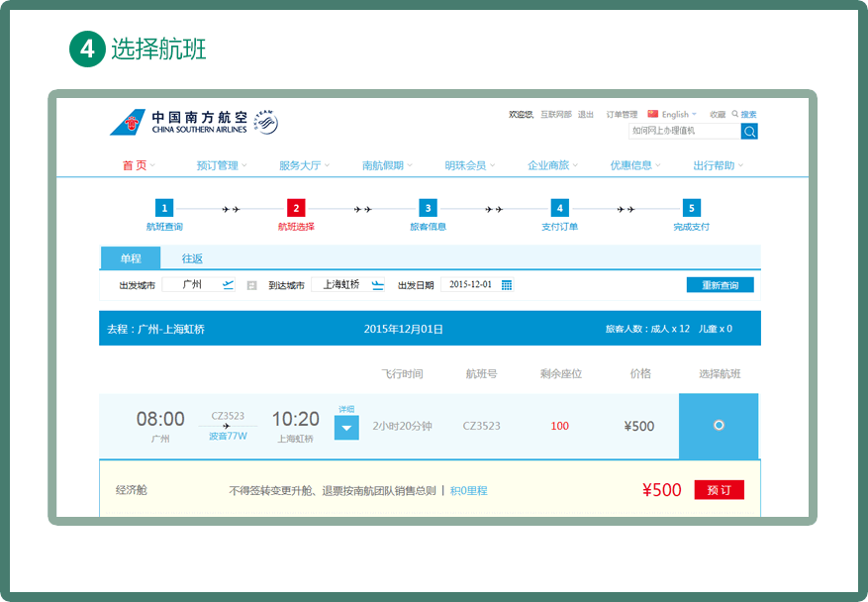Select the 单程 one-way tab
The image size is (868, 602).
(131, 258)
